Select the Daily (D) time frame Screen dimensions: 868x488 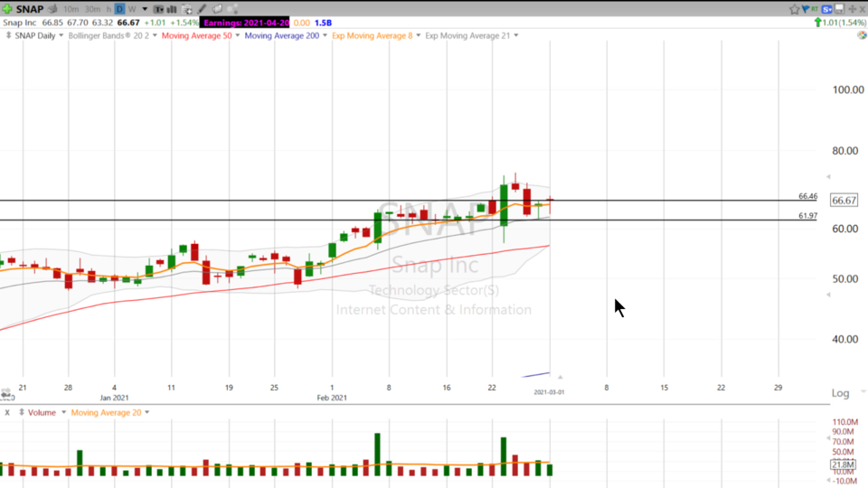[119, 9]
